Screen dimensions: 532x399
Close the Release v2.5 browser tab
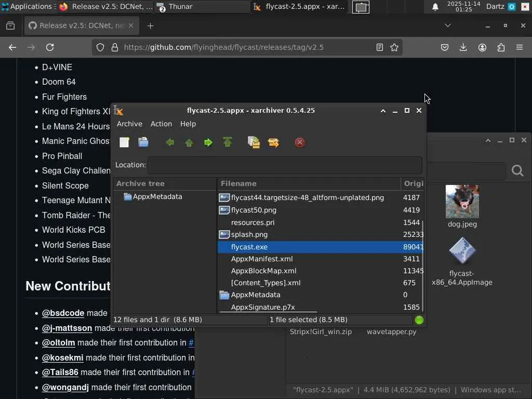(131, 25)
